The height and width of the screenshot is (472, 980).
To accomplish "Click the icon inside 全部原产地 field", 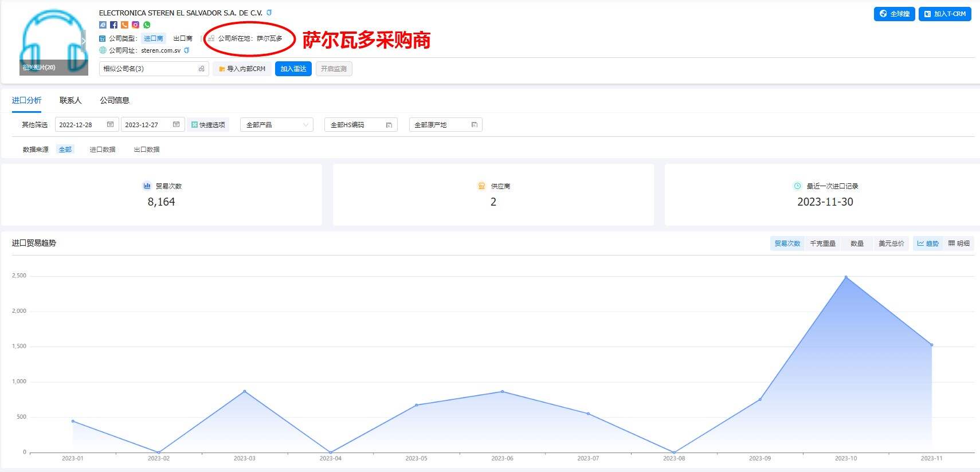I will point(474,125).
